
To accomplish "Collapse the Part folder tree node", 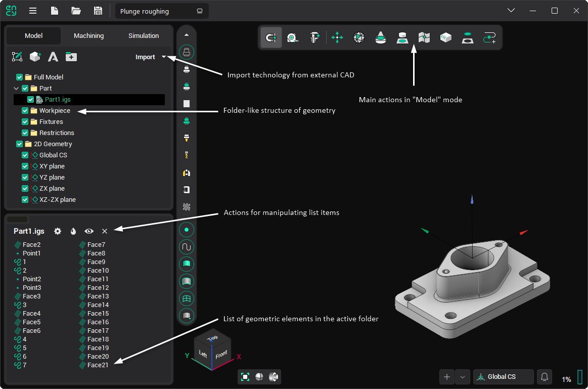I will coord(16,89).
